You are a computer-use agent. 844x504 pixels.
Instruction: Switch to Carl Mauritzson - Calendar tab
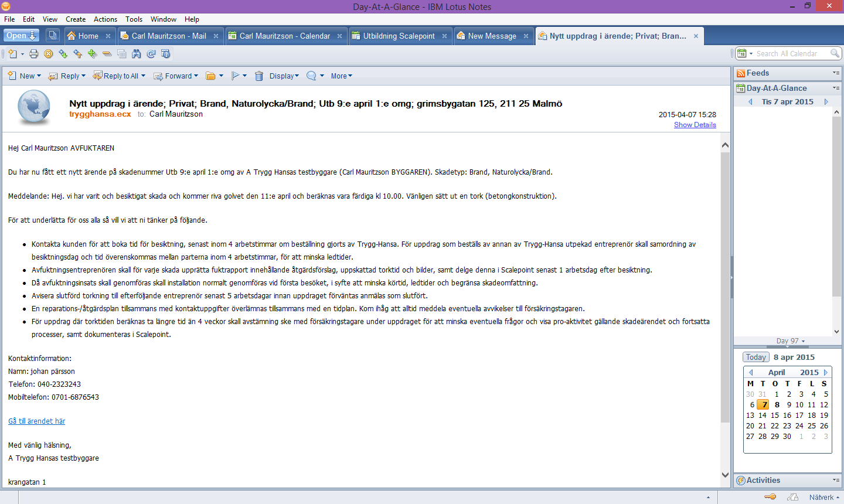[x=285, y=36]
